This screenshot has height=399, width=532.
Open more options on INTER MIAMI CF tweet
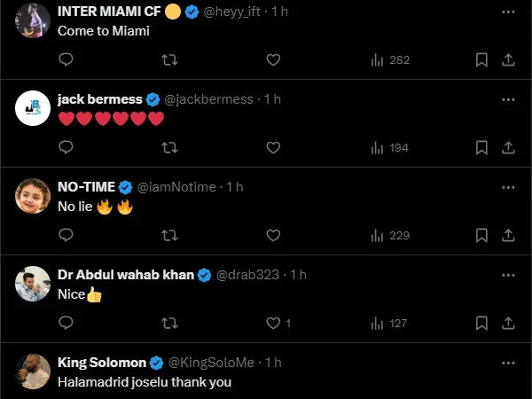(x=508, y=12)
